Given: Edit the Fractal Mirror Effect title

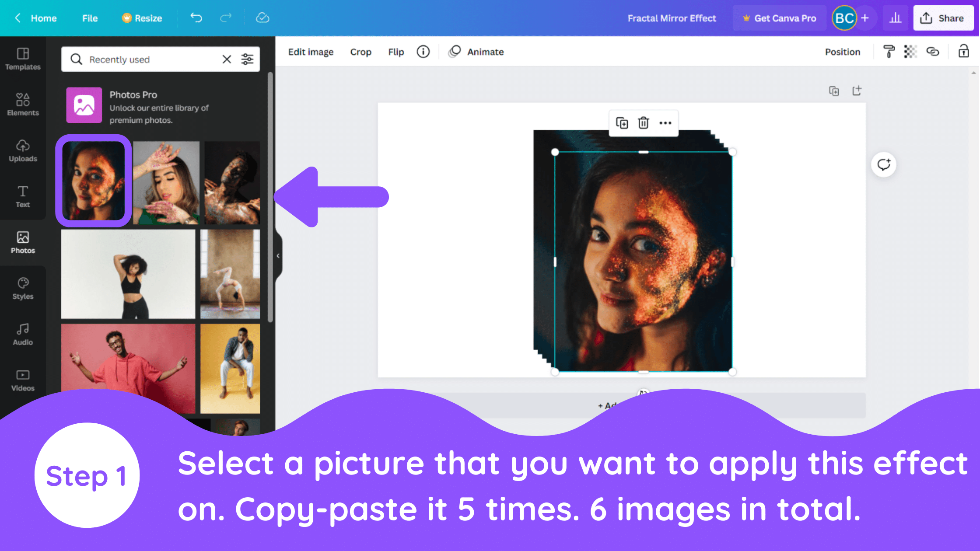Looking at the screenshot, I should click(x=672, y=18).
